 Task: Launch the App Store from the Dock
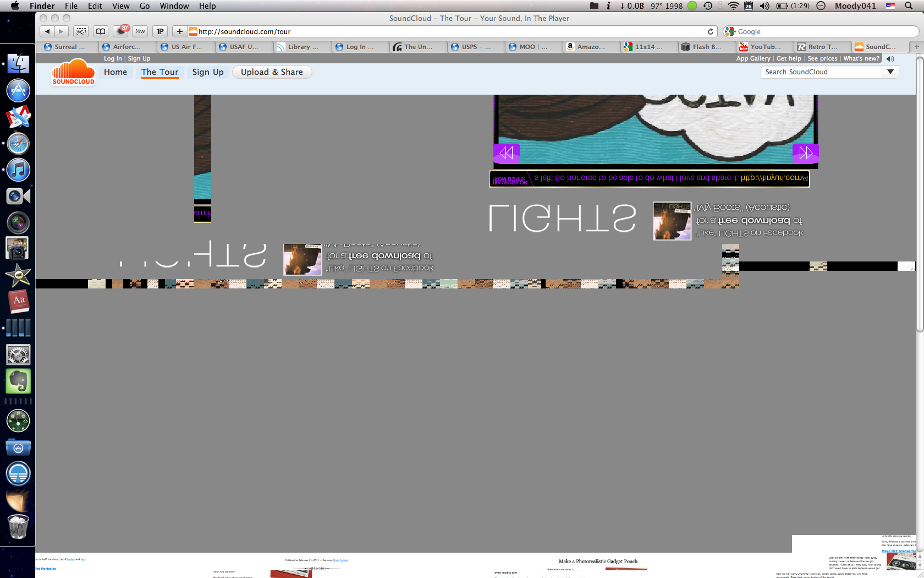(x=18, y=90)
